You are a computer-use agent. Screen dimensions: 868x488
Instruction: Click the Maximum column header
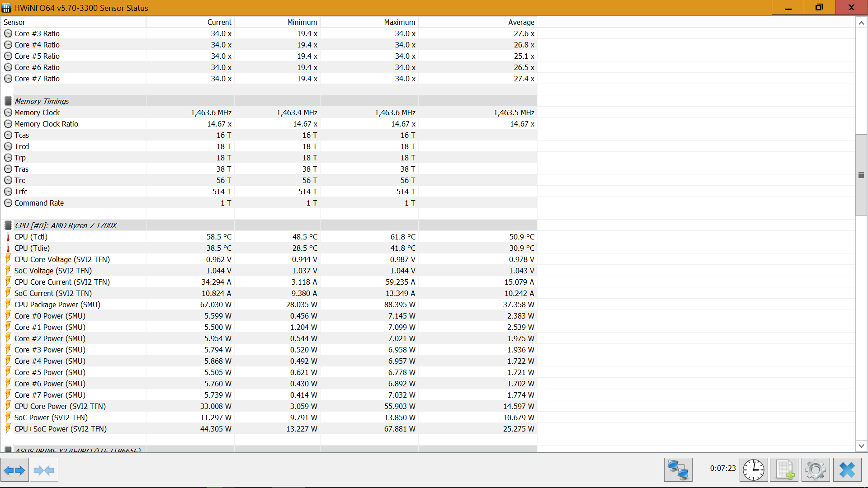pos(399,22)
